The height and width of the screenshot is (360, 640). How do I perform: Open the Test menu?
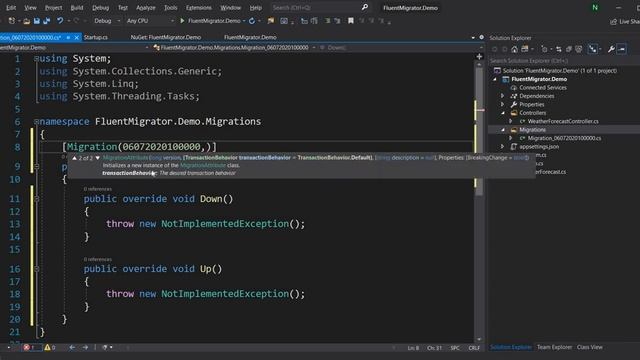click(x=122, y=8)
